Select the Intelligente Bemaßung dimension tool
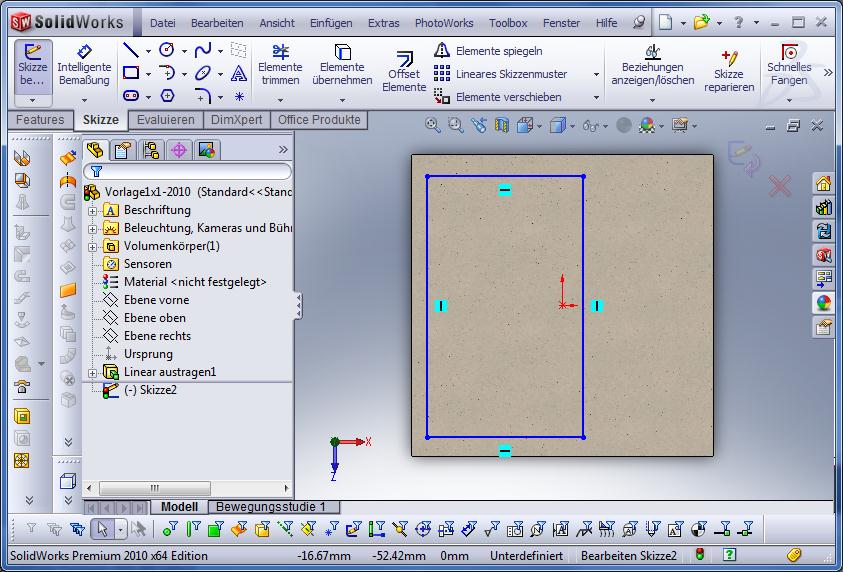Screen dimensions: 843x572 click(x=84, y=65)
